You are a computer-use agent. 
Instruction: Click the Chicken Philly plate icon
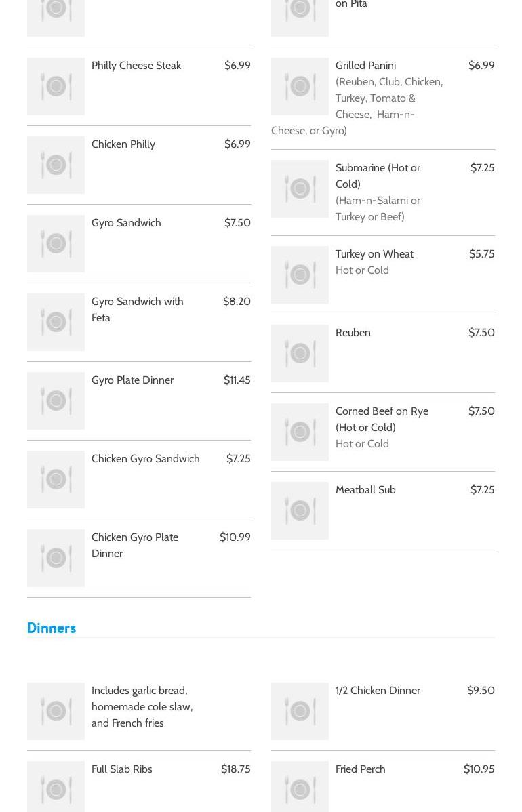point(56,165)
